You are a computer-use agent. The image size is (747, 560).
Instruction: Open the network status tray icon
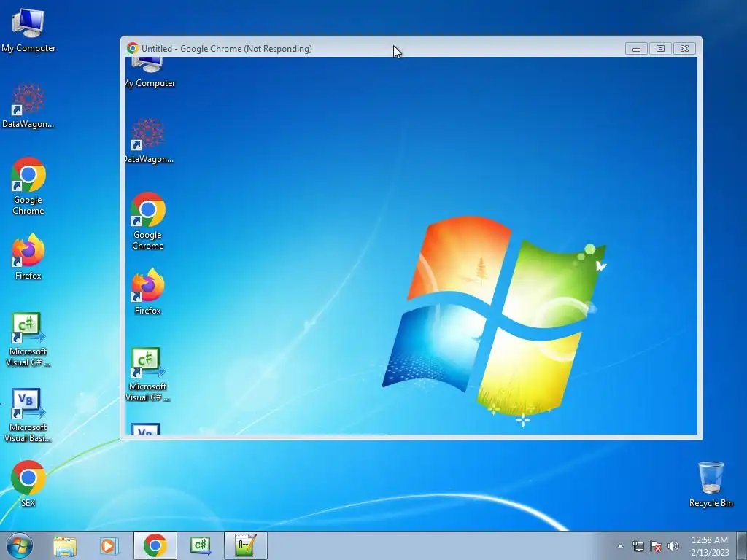coord(638,546)
